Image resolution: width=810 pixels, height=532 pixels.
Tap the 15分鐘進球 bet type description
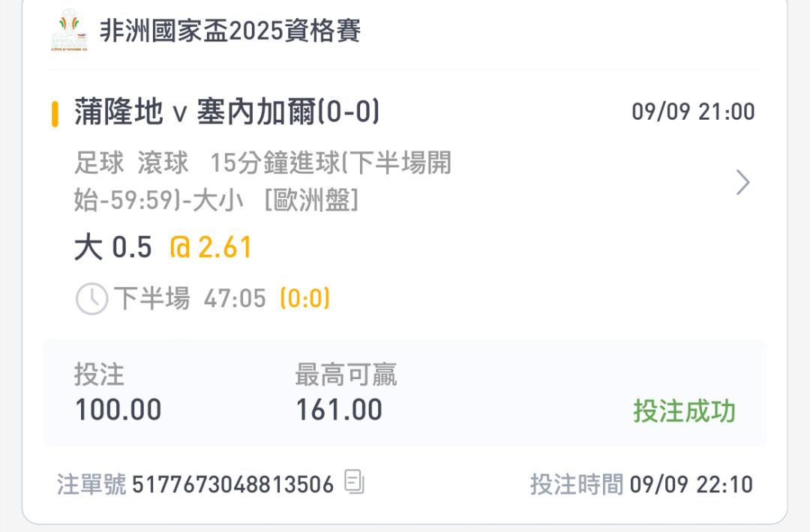(x=262, y=181)
